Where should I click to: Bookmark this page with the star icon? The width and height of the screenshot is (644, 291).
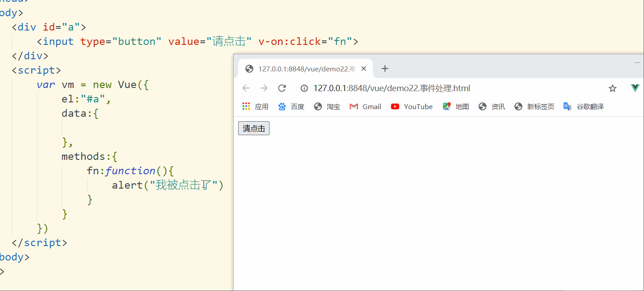click(x=613, y=88)
